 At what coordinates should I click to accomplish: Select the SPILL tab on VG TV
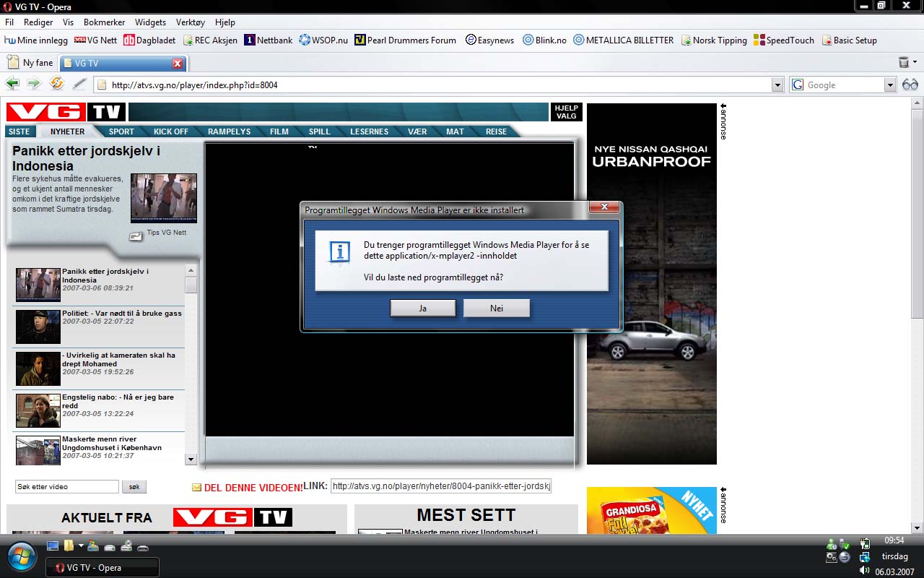point(319,131)
